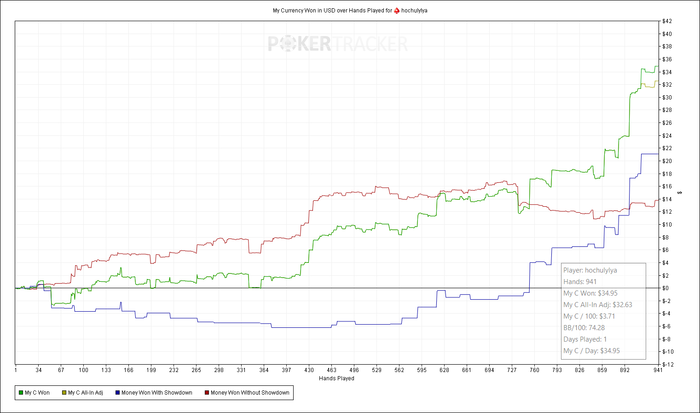Viewport: 700px width, 413px height.
Task: Click the '628' x-axis tick label
Action: tap(444, 370)
